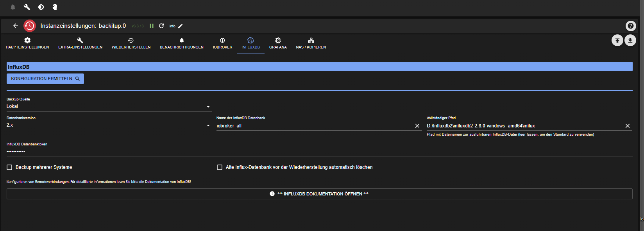This screenshot has height=231, width=644.
Task: Restart the instance with reload icon
Action: click(161, 26)
